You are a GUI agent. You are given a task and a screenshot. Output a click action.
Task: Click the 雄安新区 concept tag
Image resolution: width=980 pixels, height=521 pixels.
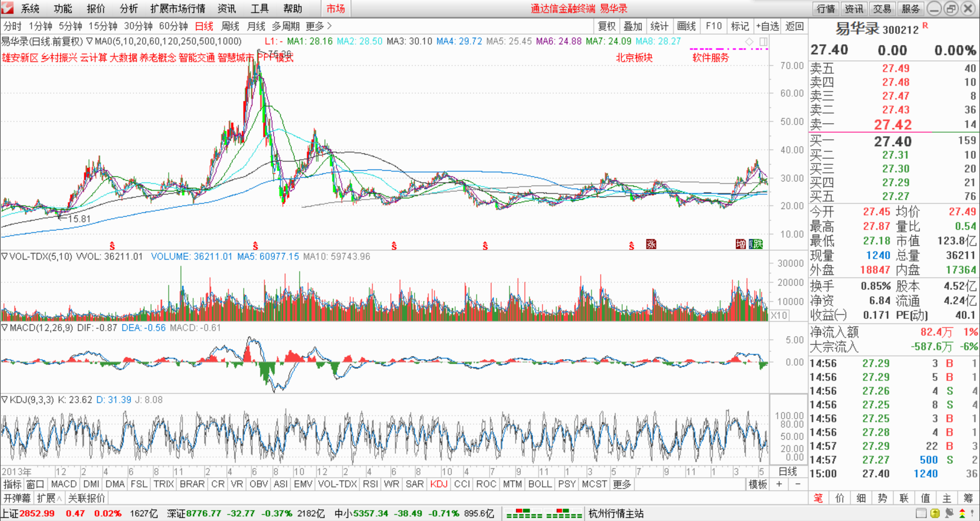[x=20, y=58]
